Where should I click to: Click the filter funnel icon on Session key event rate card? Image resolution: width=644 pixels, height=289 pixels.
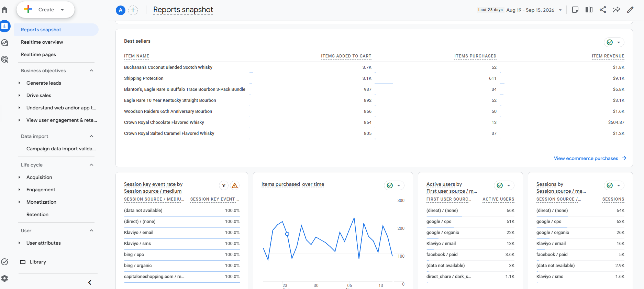(224, 185)
